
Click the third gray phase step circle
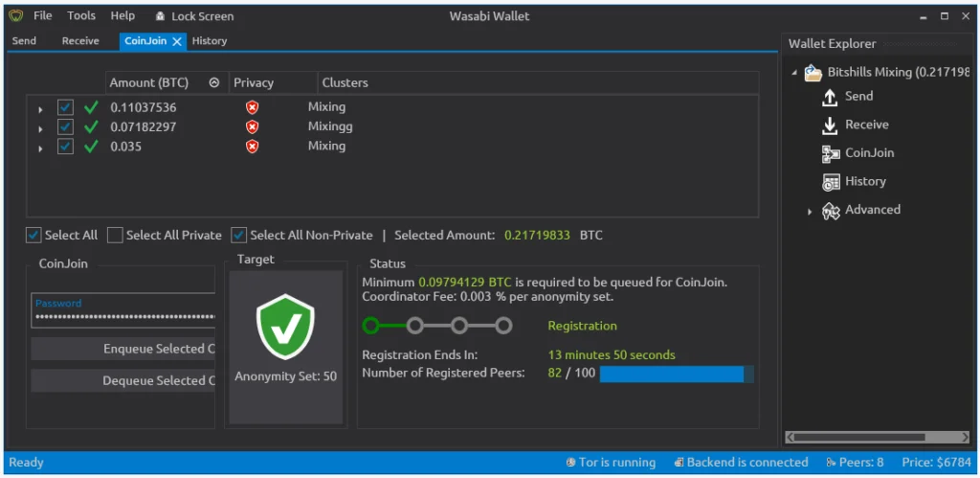459,326
